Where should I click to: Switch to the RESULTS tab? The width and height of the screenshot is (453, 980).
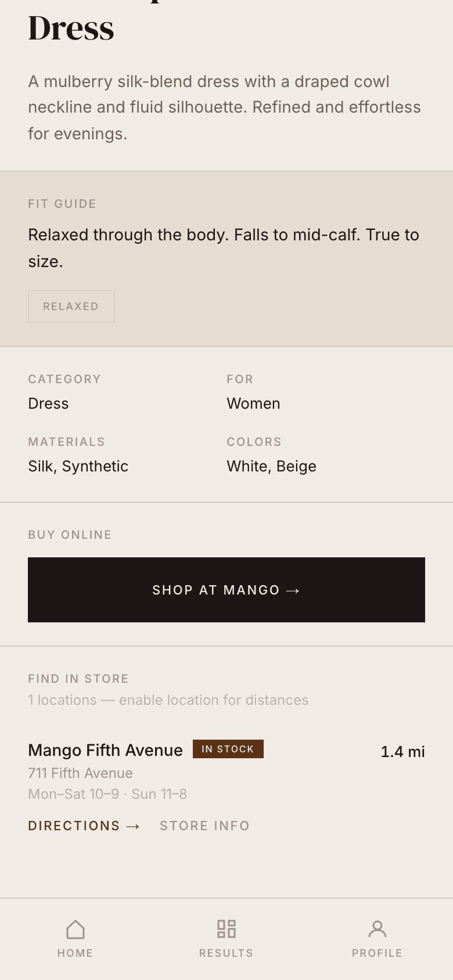226,936
